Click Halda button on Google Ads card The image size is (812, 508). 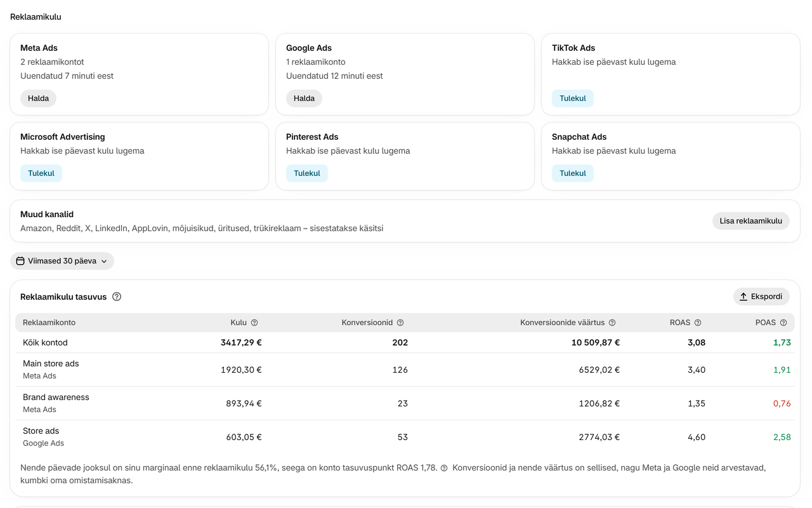(304, 98)
